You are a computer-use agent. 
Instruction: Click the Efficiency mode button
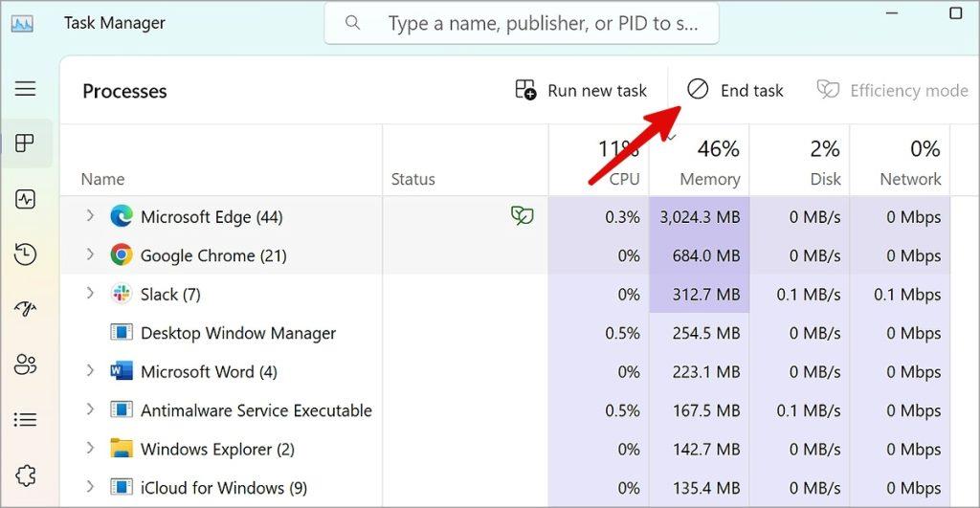[893, 91]
